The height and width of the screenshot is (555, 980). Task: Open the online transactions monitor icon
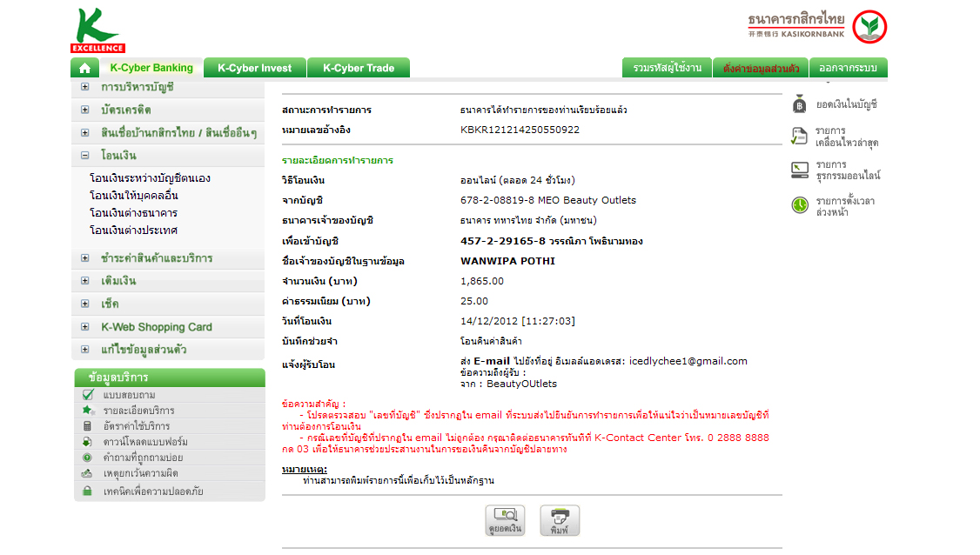point(799,170)
